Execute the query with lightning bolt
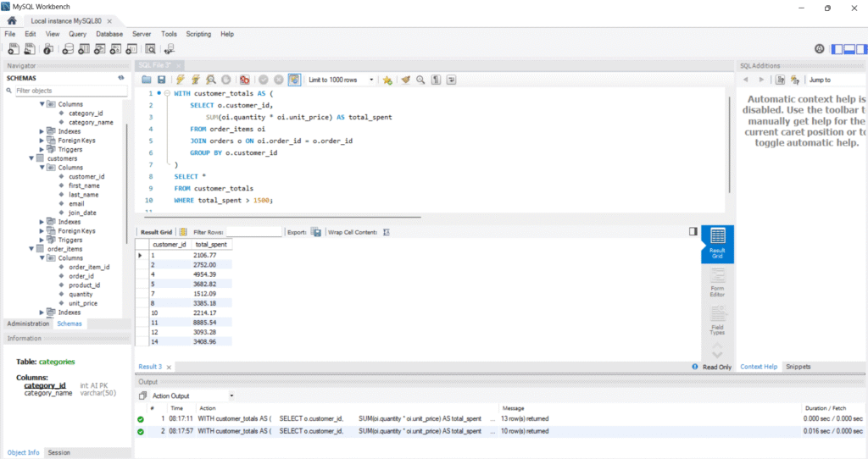This screenshot has width=868, height=459. (x=180, y=80)
